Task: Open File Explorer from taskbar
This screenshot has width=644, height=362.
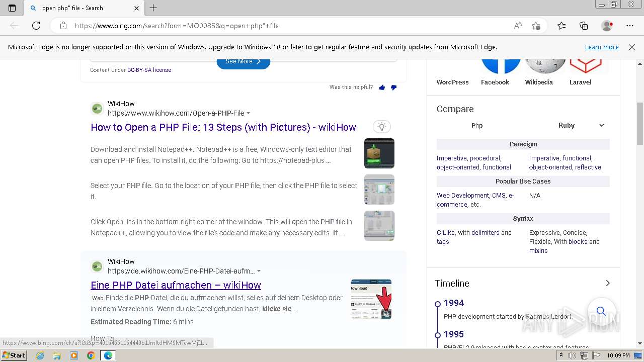Action: (57, 355)
